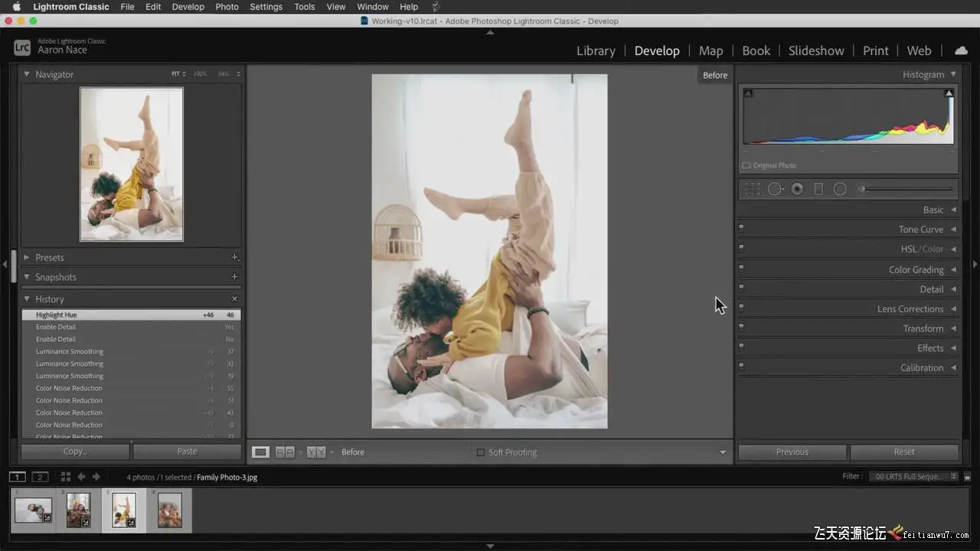Expand the Tone Curve panel
Screen dimensions: 980x551
pyautogui.click(x=953, y=230)
